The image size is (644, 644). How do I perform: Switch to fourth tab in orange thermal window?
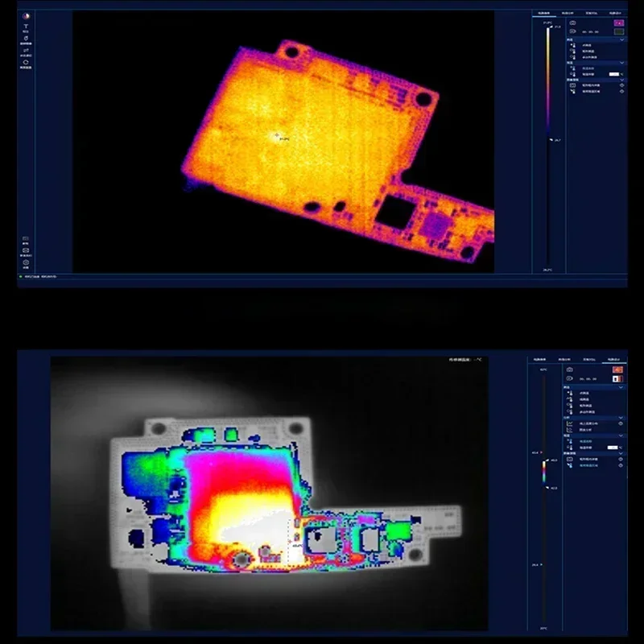point(615,13)
